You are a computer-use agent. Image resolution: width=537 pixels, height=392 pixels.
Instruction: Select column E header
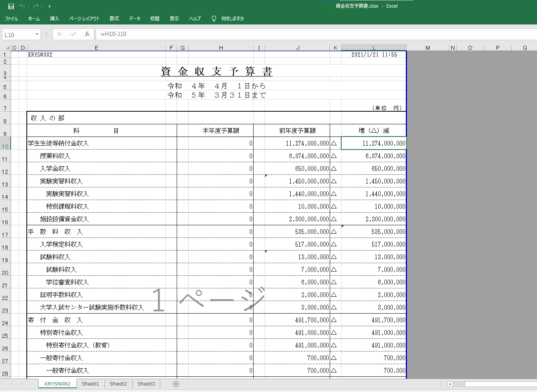96,48
